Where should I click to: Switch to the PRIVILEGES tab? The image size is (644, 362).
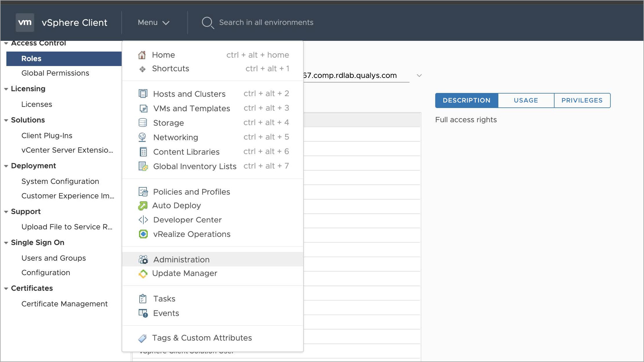tap(582, 100)
